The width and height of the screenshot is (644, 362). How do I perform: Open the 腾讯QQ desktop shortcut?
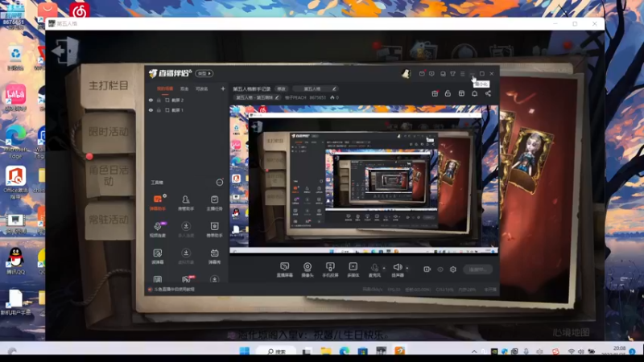(15, 261)
